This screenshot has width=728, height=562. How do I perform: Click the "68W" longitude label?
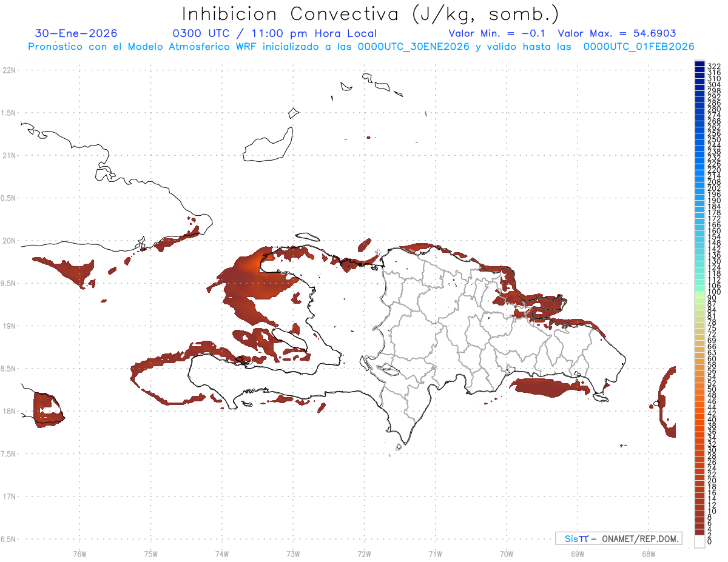coord(648,554)
